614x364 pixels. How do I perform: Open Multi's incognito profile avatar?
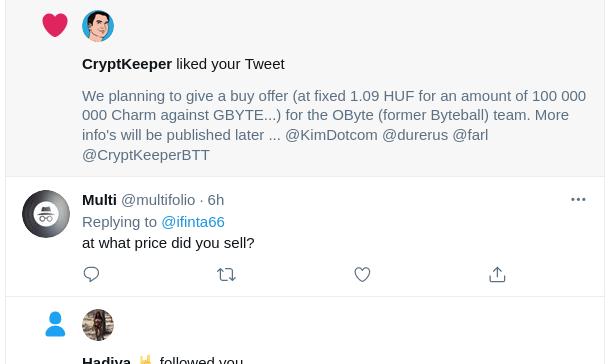[46, 214]
